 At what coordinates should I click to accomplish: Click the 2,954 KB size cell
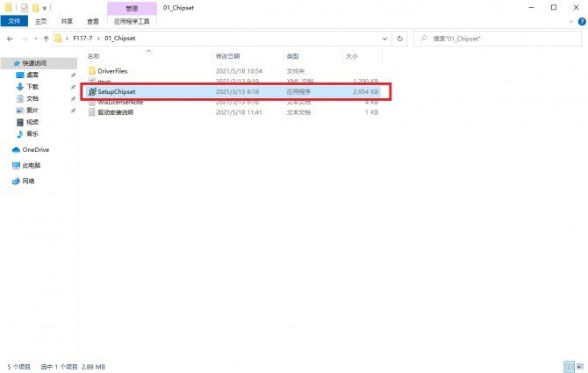[x=366, y=91]
